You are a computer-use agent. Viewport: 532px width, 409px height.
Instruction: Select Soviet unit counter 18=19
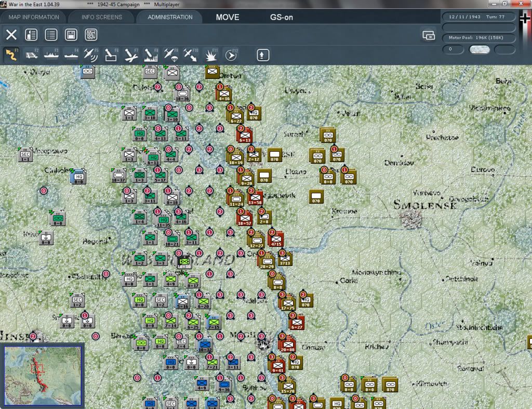236,157
